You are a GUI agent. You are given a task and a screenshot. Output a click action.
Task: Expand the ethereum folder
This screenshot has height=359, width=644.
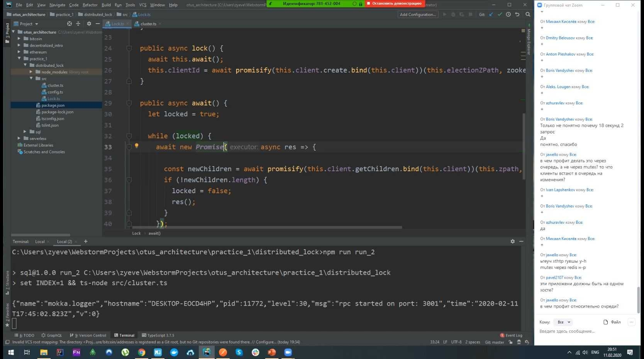(19, 52)
